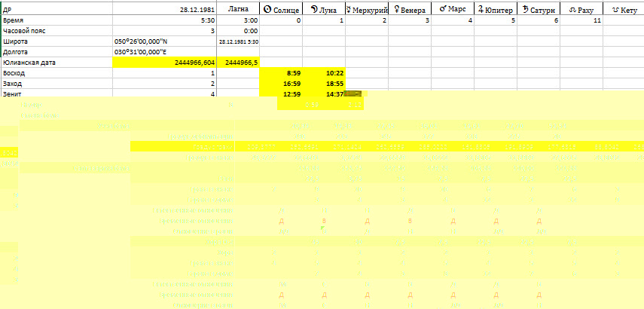Click the birth date cell 28.12.1981
The width and height of the screenshot is (644, 309).
point(198,9)
